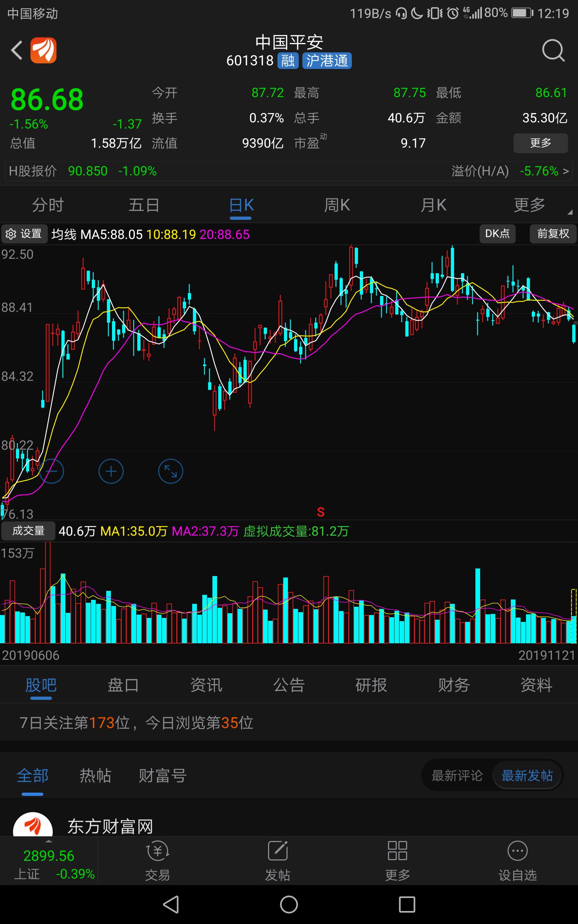Open 盘口 tab

(124, 685)
